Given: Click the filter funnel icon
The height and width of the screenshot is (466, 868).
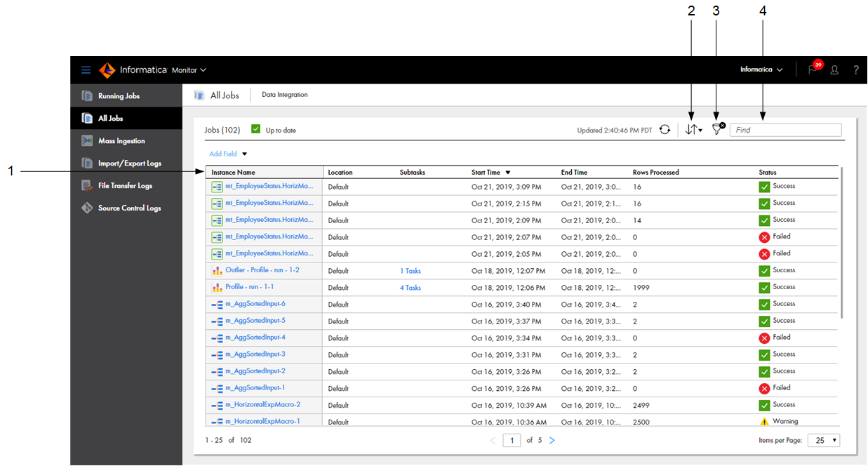Looking at the screenshot, I should coord(718,129).
